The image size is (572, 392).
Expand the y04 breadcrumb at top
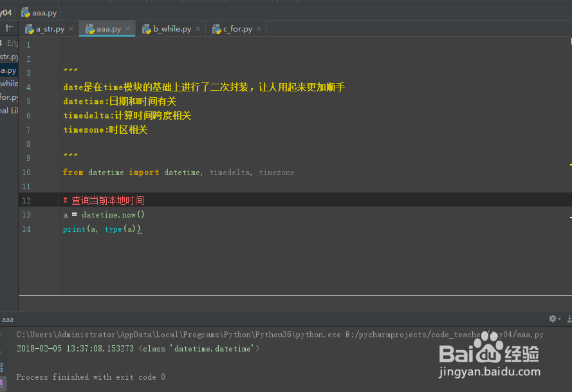[x=6, y=12]
